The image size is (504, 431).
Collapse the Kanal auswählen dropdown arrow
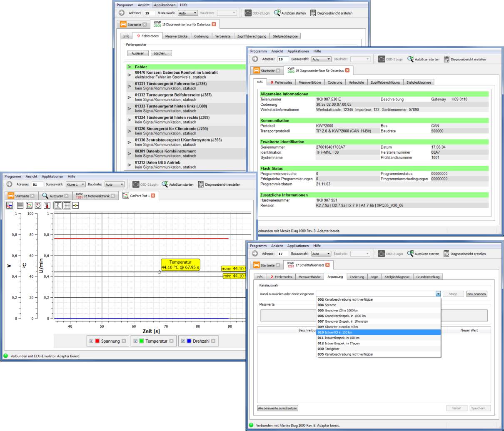[x=438, y=294]
